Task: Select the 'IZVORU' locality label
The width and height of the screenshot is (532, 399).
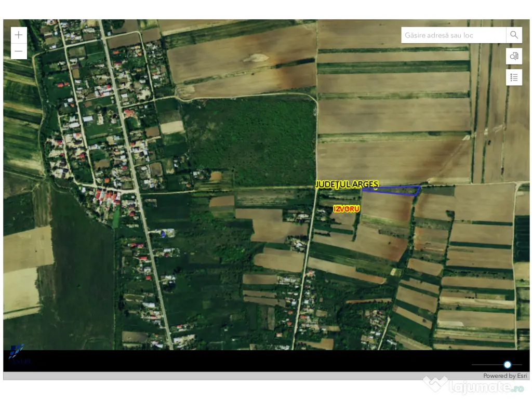Action: (347, 208)
